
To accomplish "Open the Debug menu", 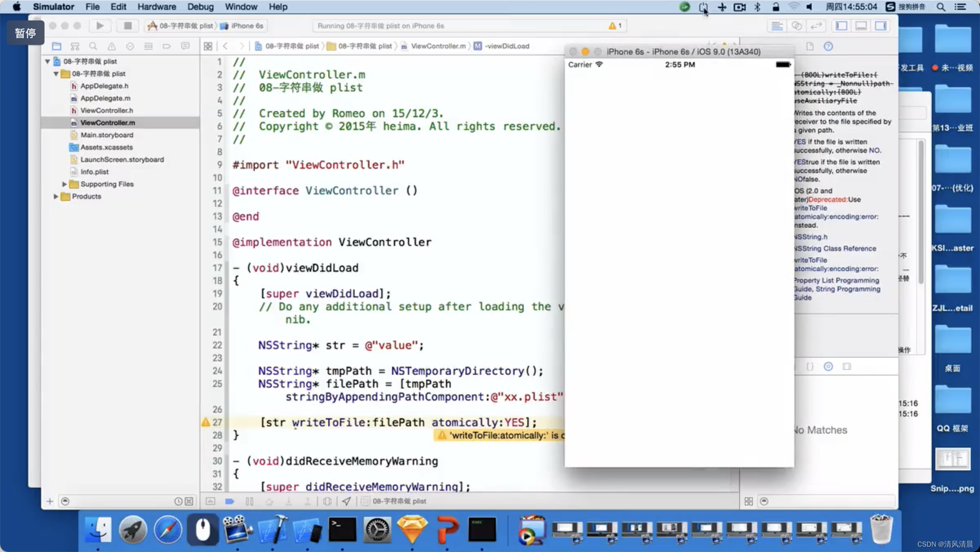I will (200, 7).
